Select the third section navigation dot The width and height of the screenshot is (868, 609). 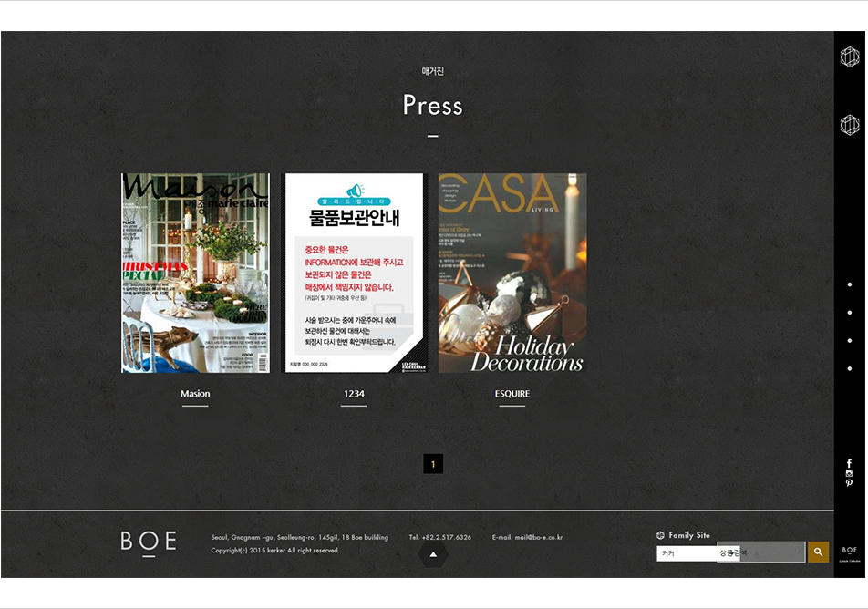click(850, 341)
